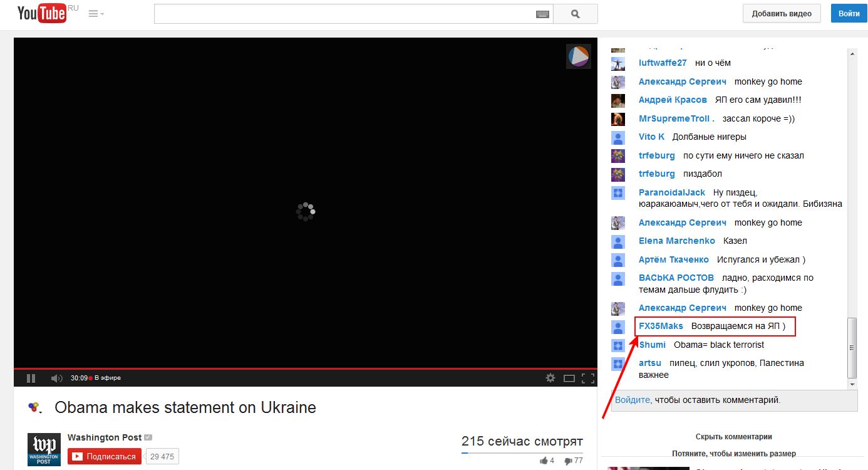Image resolution: width=868 pixels, height=470 pixels.
Task: Click Shumi's chat avatar
Action: point(618,345)
